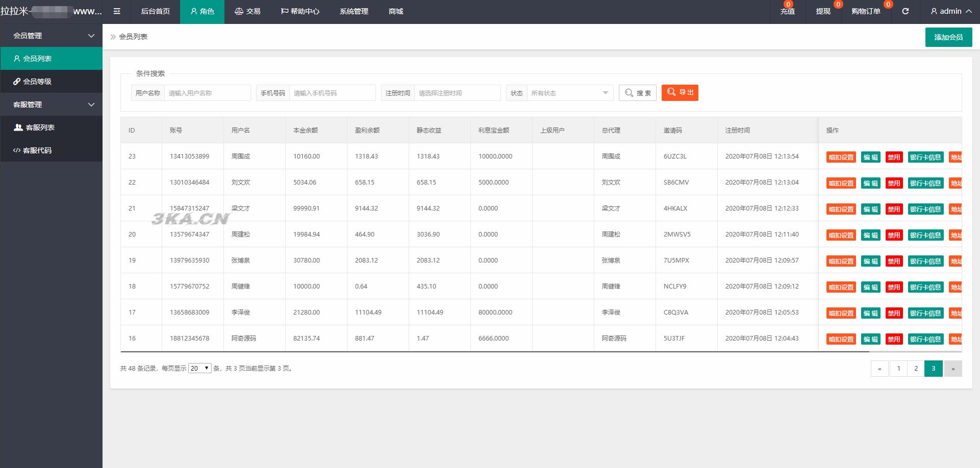The width and height of the screenshot is (980, 468).
Task: Click 利息宝金额 value 80000.0000
Action: coord(495,313)
